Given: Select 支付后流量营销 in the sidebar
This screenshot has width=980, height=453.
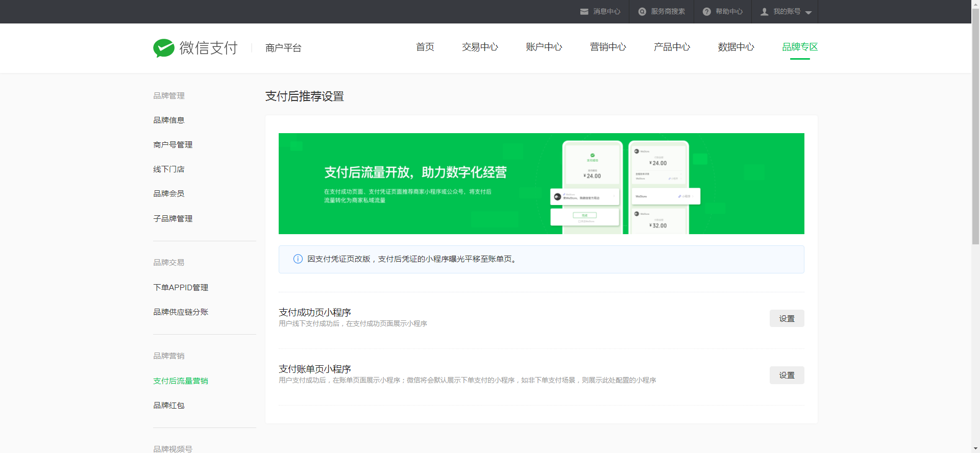Looking at the screenshot, I should pyautogui.click(x=181, y=381).
